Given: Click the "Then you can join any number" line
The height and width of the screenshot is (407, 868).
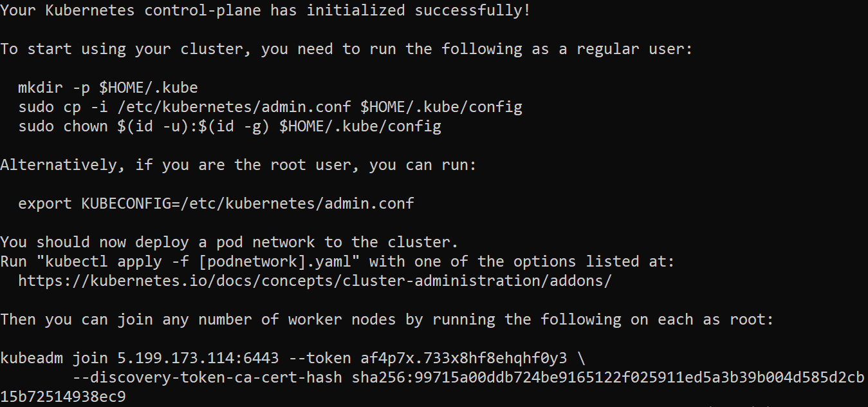Looking at the screenshot, I should (386, 319).
